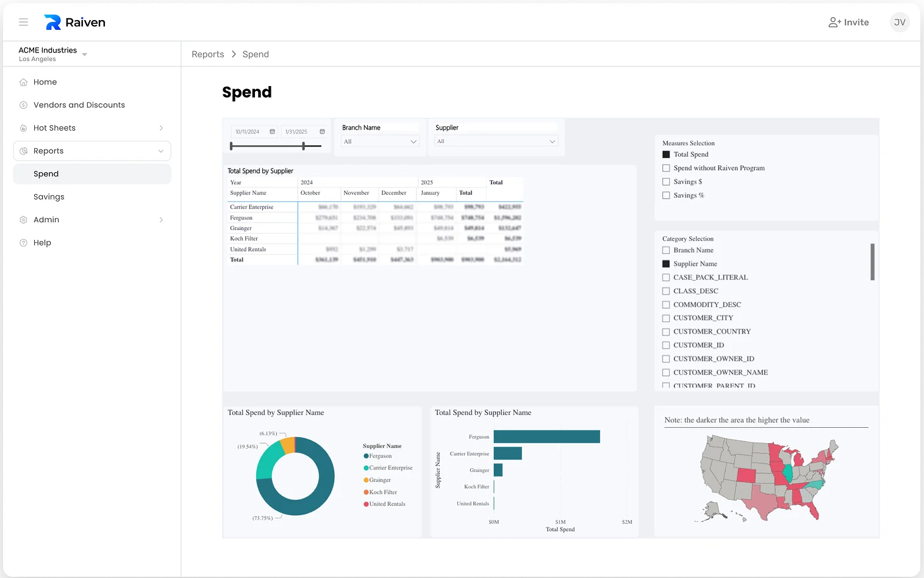Click the Vendors and Discounts dollar icon
Screen dimensions: 924x578
[23, 105]
